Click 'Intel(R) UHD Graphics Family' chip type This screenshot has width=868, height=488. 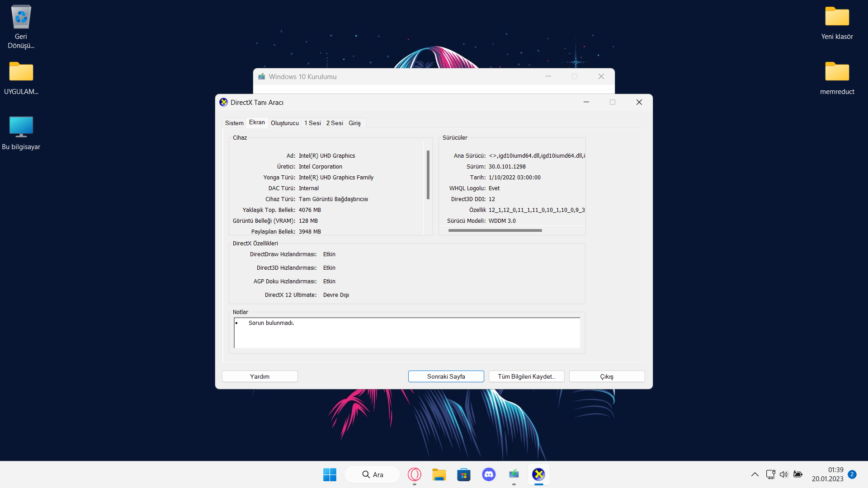336,178
